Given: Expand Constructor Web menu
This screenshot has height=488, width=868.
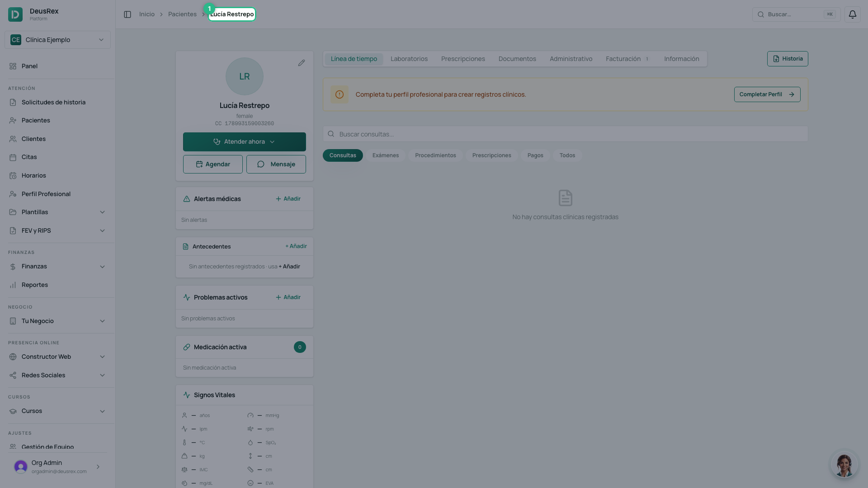Looking at the screenshot, I should tap(58, 357).
